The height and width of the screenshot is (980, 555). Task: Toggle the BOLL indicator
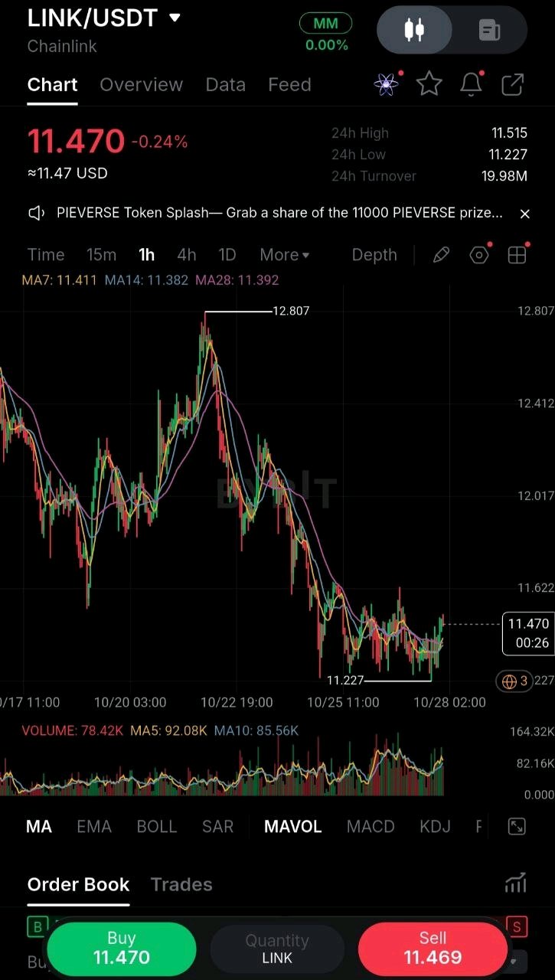click(x=157, y=827)
